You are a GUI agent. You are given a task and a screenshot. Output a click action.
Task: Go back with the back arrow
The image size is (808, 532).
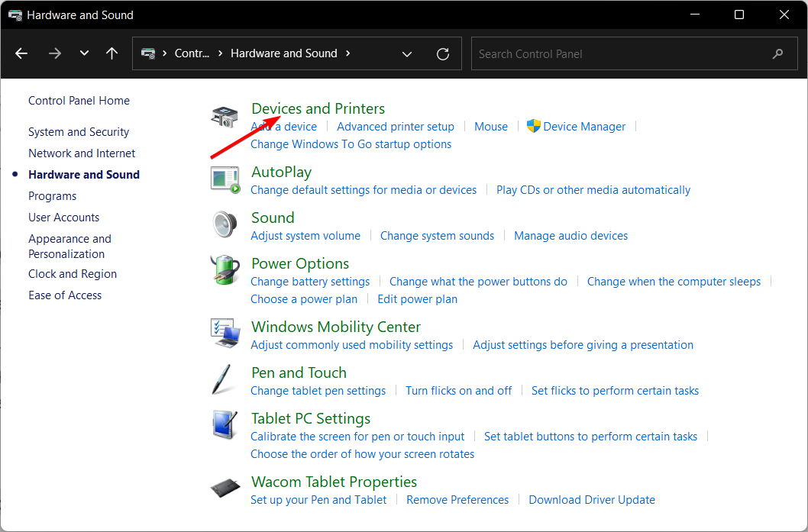pos(21,53)
